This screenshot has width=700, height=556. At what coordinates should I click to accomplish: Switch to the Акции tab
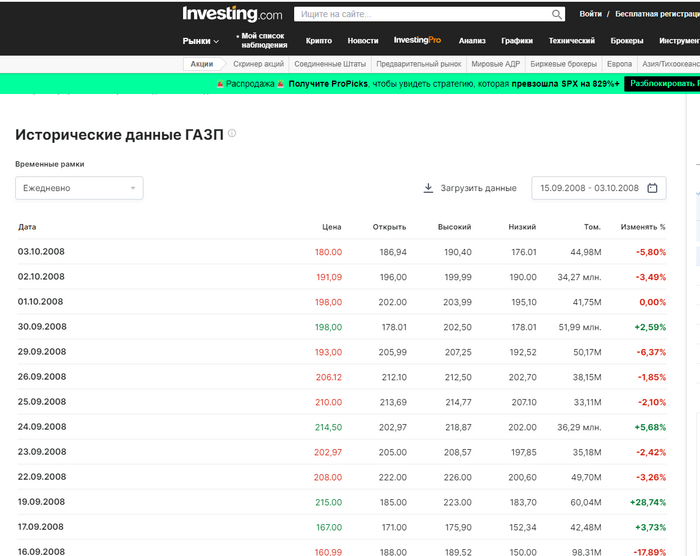201,64
